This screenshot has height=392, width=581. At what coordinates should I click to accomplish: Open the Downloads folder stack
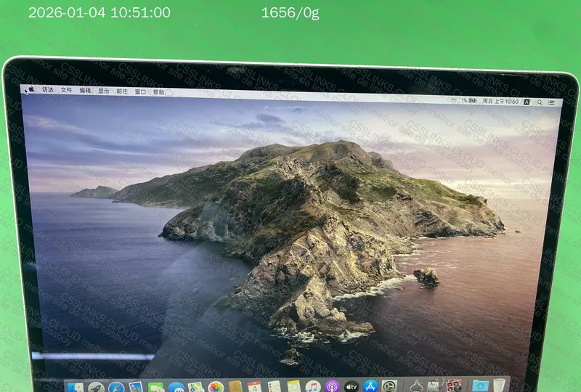(481, 385)
